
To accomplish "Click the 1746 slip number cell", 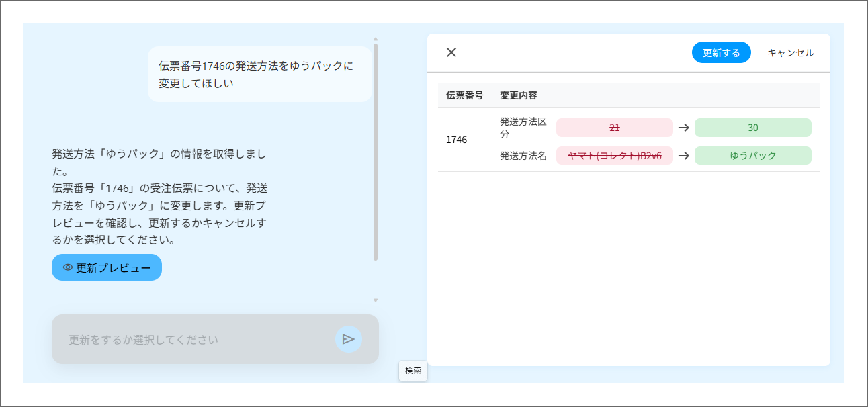I will [x=456, y=140].
